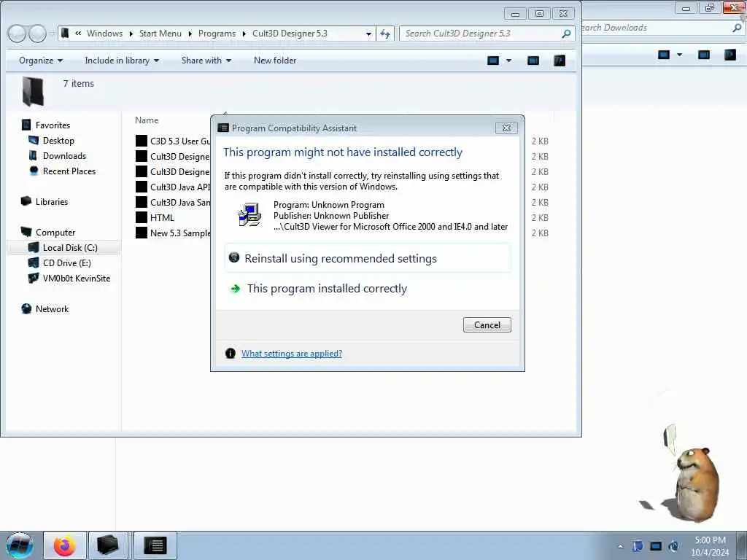Click the preview pane icon in Downloads window
The width and height of the screenshot is (747, 560).
[704, 55]
